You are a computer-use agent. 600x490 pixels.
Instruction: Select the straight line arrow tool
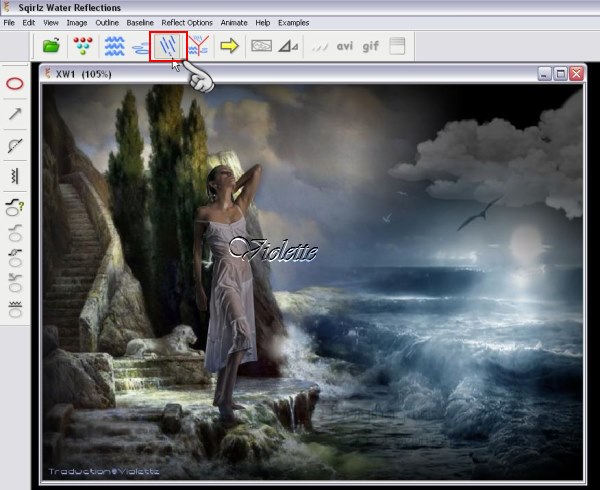pos(16,115)
